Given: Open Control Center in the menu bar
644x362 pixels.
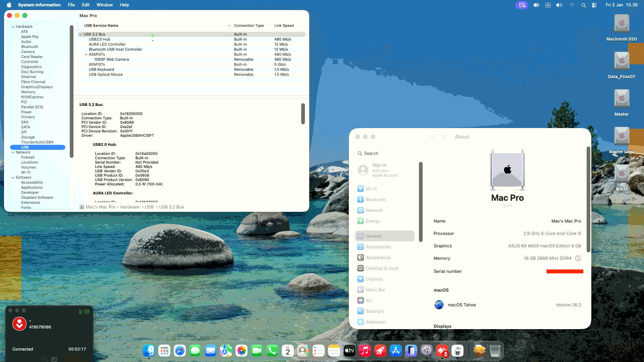Looking at the screenshot, I should click(x=594, y=5).
